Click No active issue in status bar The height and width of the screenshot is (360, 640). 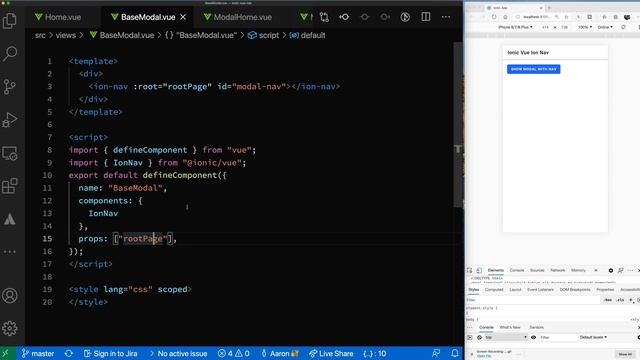point(178,353)
